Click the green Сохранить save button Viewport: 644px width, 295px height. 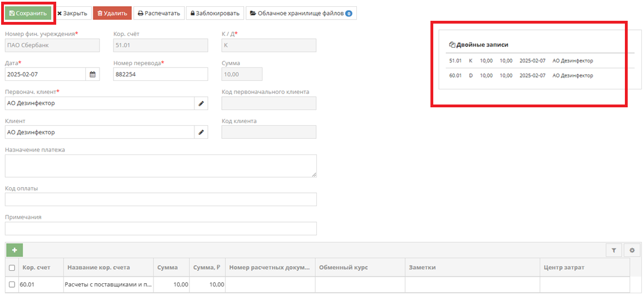tap(29, 13)
